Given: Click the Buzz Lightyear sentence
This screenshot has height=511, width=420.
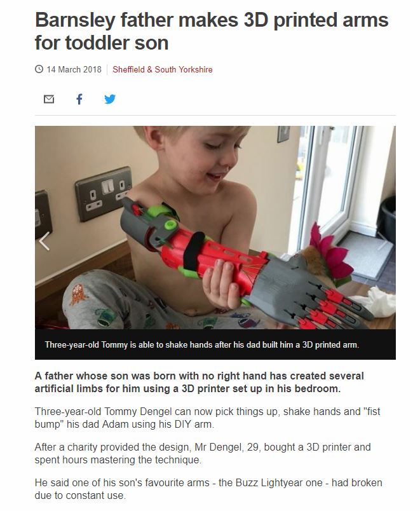Looking at the screenshot, I should 208,489.
